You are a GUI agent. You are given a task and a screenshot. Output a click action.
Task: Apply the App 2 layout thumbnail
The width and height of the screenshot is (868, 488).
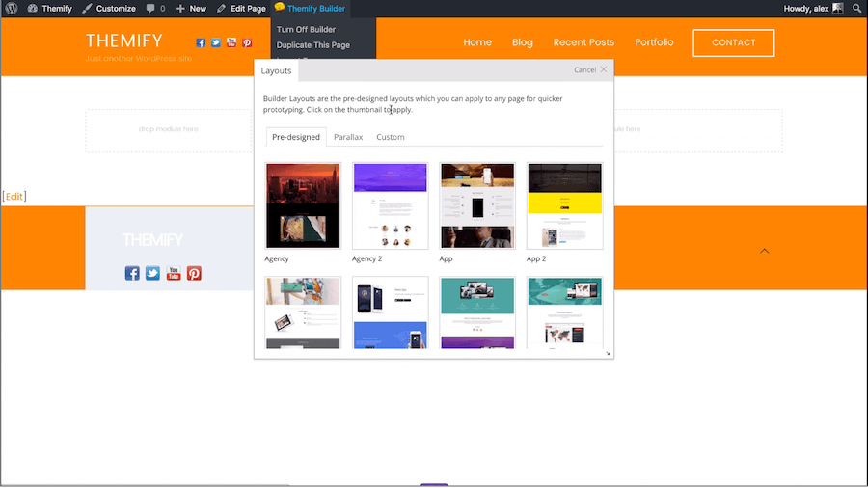tap(564, 205)
